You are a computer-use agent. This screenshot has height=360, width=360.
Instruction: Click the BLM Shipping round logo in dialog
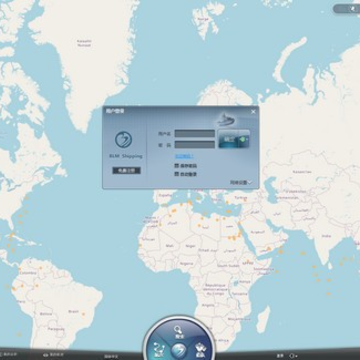(124, 140)
